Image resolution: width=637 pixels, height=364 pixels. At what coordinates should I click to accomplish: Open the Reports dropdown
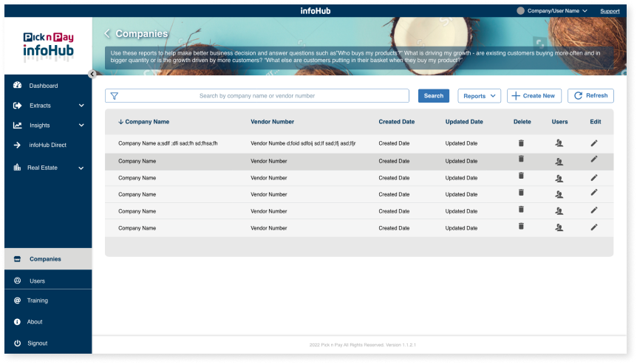pyautogui.click(x=480, y=96)
